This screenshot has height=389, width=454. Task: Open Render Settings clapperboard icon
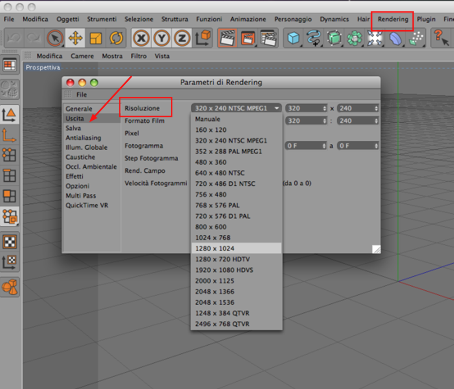click(x=269, y=38)
